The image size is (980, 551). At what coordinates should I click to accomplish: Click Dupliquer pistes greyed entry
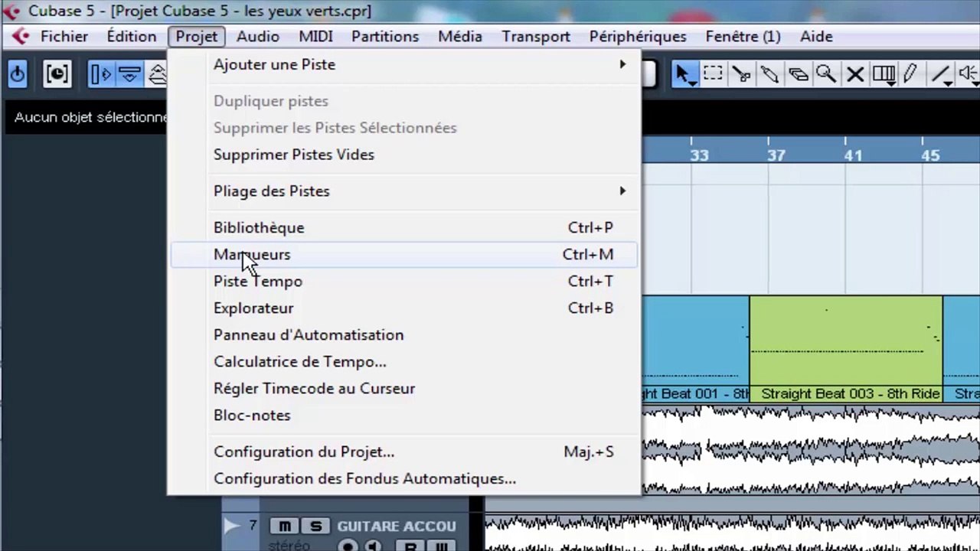tap(403, 101)
